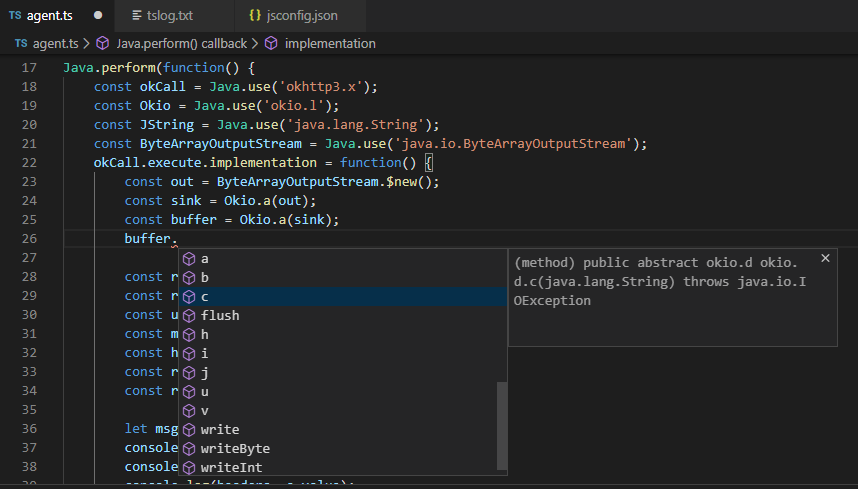
Task: Switch to the agent.ts tab
Action: pyautogui.click(x=57, y=16)
